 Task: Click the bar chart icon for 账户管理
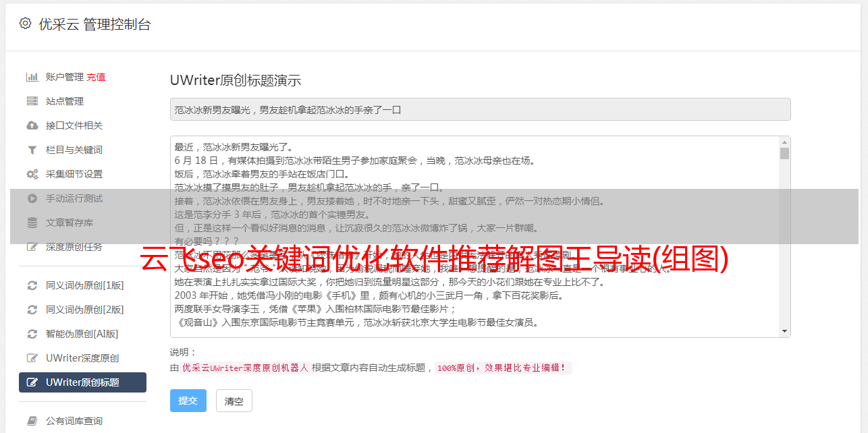click(x=32, y=77)
